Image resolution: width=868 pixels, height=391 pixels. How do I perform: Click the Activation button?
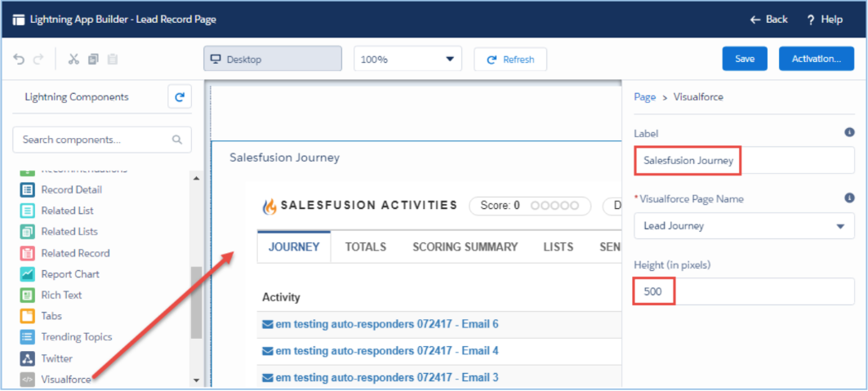(x=816, y=59)
